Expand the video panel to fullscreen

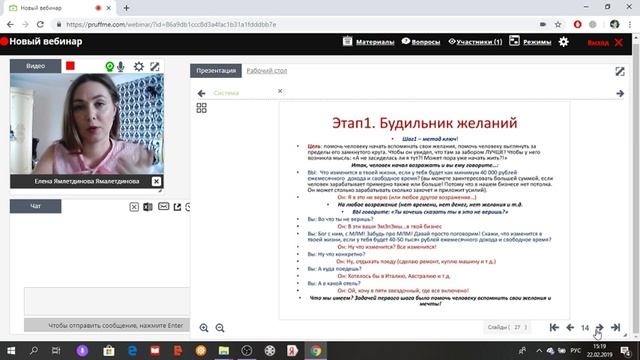(155, 67)
